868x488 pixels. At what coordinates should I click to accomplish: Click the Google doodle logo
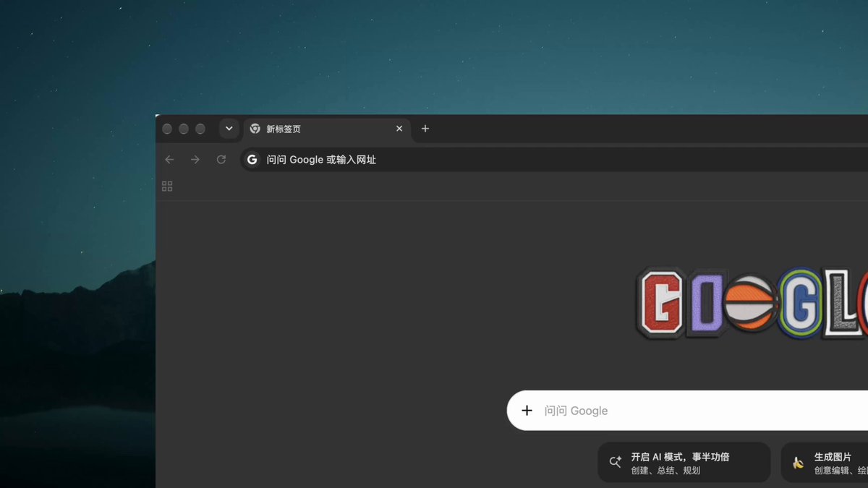click(752, 304)
